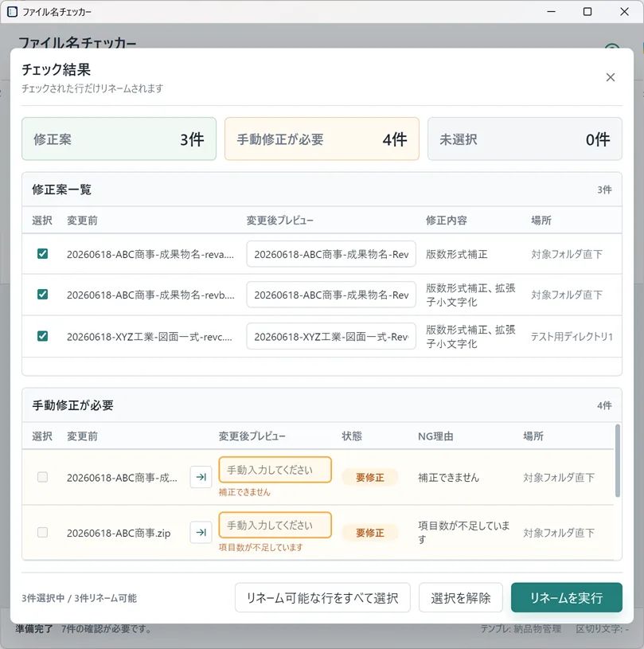Click テスト用ディレクトリ1 location cell
The width and height of the screenshot is (644, 649).
(572, 337)
